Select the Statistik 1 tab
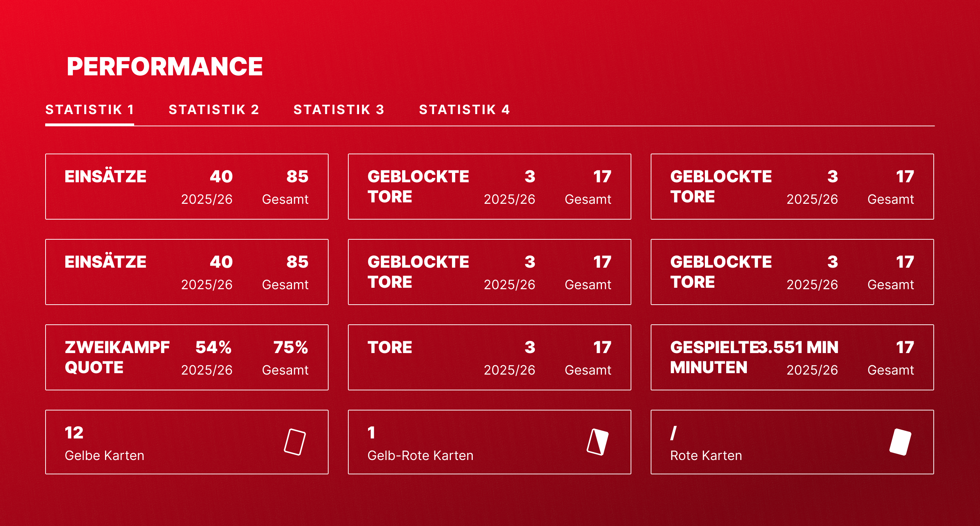 [x=89, y=110]
